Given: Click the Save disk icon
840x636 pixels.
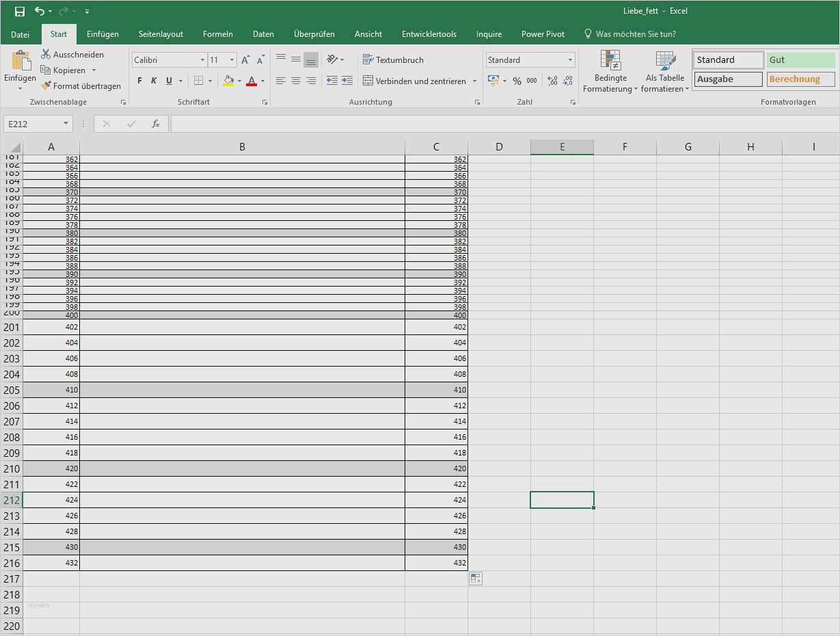Looking at the screenshot, I should pos(20,11).
